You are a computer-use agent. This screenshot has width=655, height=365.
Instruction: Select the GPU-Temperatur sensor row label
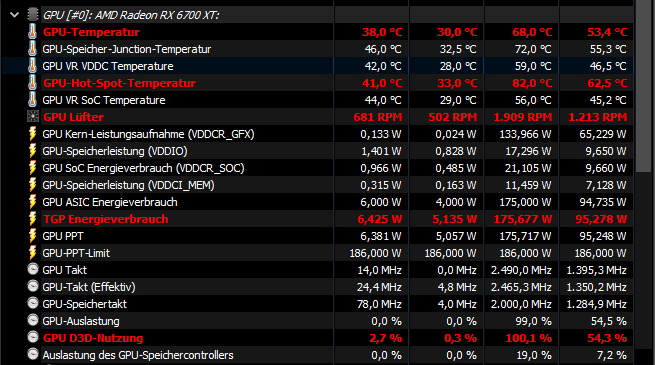(91, 32)
